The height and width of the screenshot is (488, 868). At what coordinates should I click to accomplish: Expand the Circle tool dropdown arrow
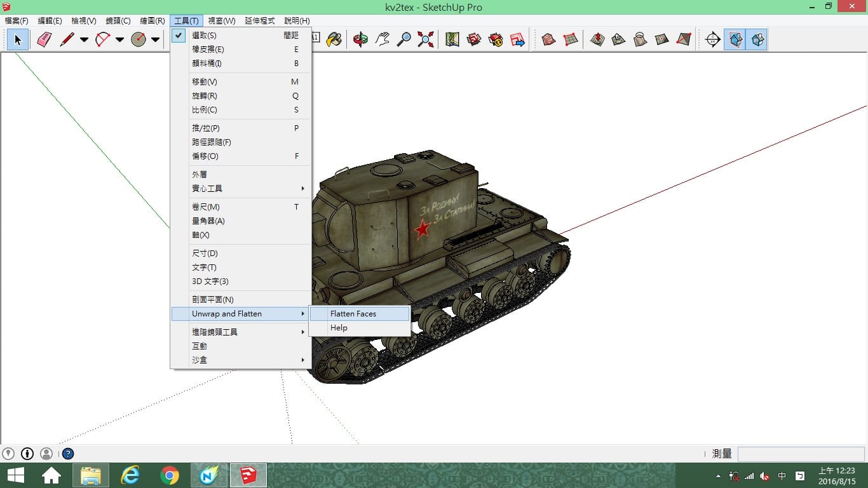pyautogui.click(x=155, y=39)
